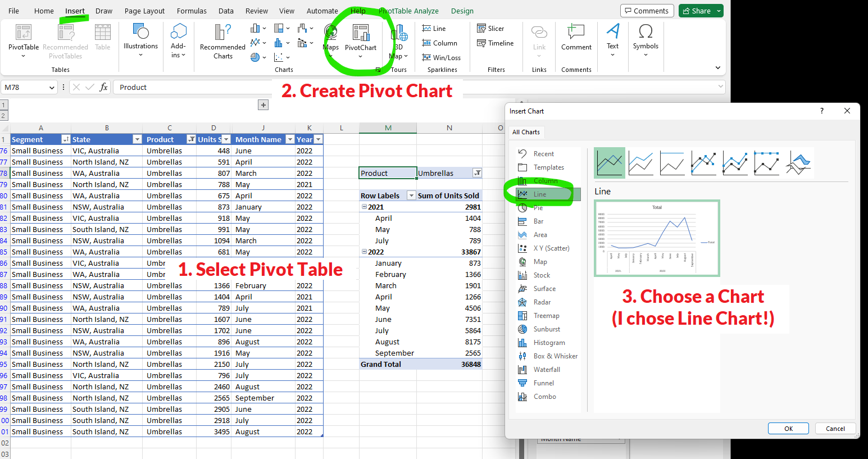This screenshot has width=868, height=459.
Task: Collapse the 2022 group in pivot table
Action: coord(364,252)
